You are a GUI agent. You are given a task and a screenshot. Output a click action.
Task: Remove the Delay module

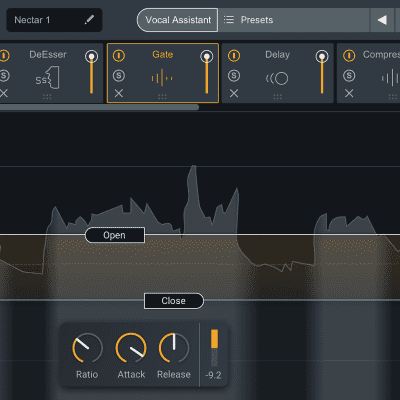pyautogui.click(x=234, y=93)
